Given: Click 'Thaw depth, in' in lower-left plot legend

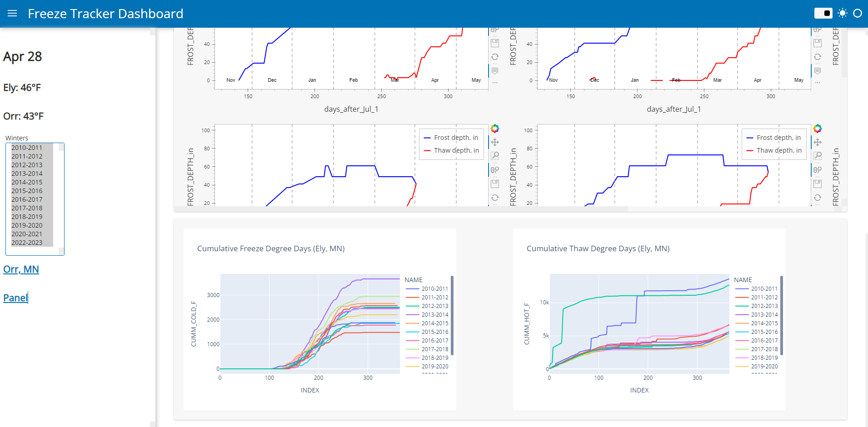Looking at the screenshot, I should pyautogui.click(x=451, y=150).
